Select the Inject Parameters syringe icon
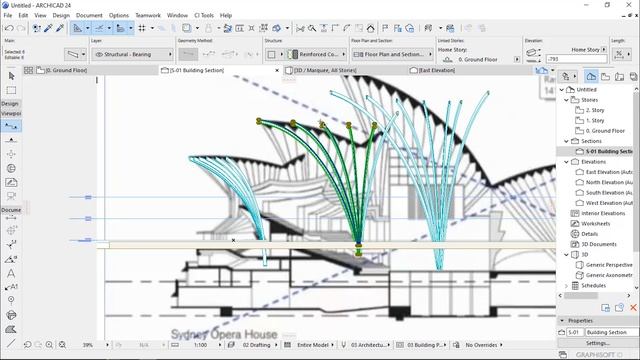The image size is (640, 360). tap(60, 28)
